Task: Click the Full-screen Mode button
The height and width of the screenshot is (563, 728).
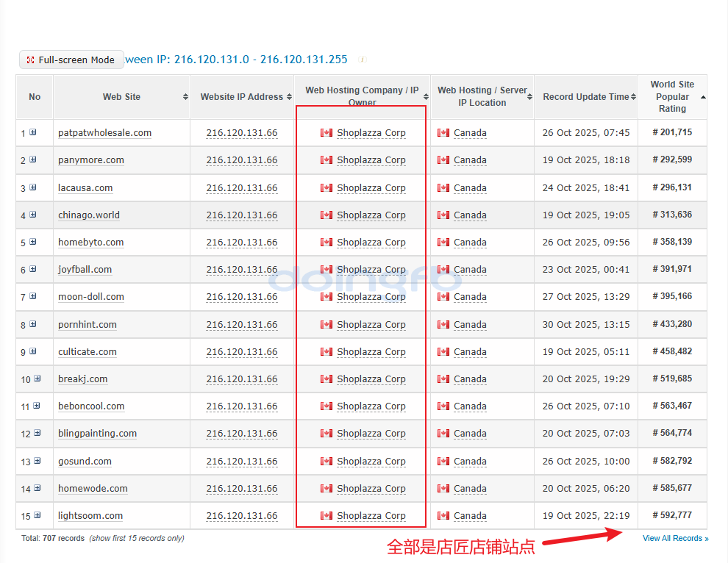Action: (71, 60)
